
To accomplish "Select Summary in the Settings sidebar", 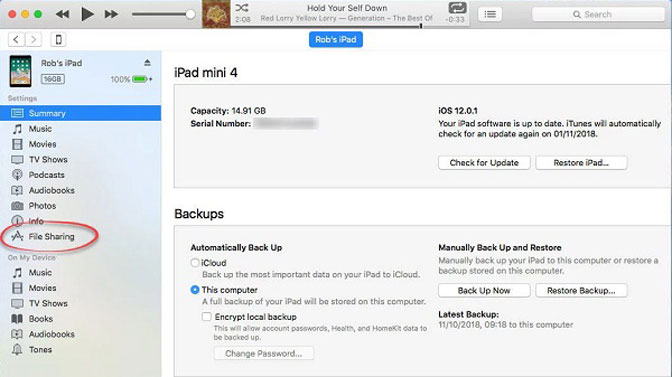I will 81,113.
